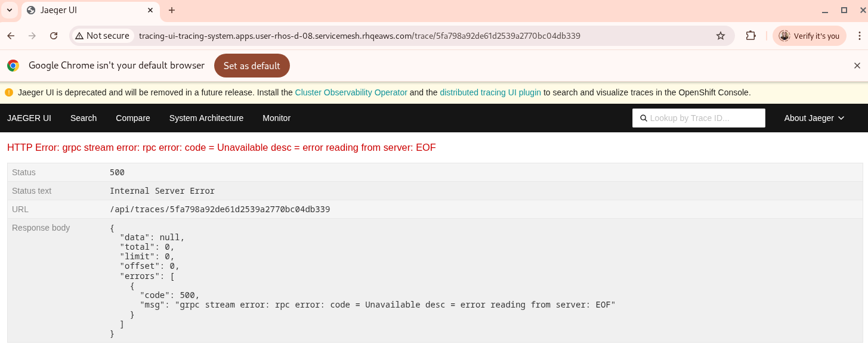Open System Architecture menu item
868x363 pixels.
click(206, 118)
